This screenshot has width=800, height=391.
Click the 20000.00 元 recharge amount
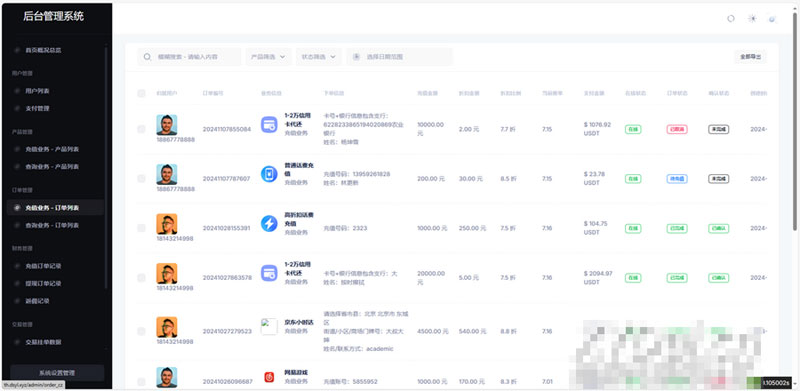click(431, 278)
